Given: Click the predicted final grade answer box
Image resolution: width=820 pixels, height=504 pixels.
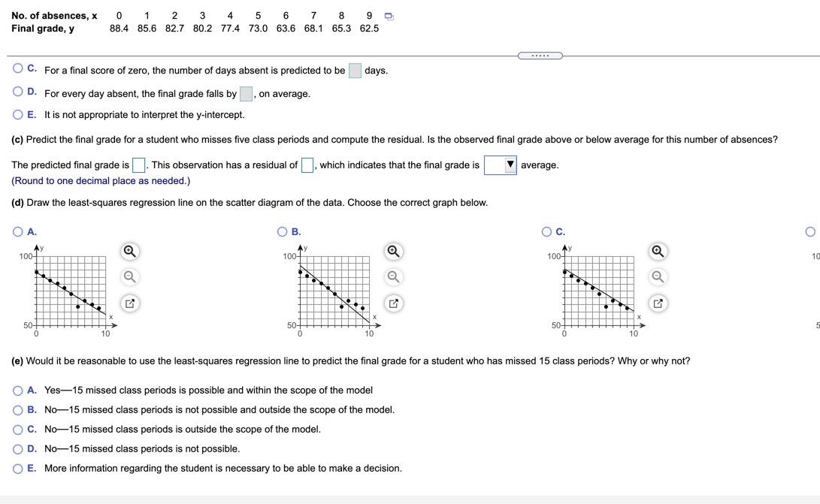Looking at the screenshot, I should click(138, 164).
